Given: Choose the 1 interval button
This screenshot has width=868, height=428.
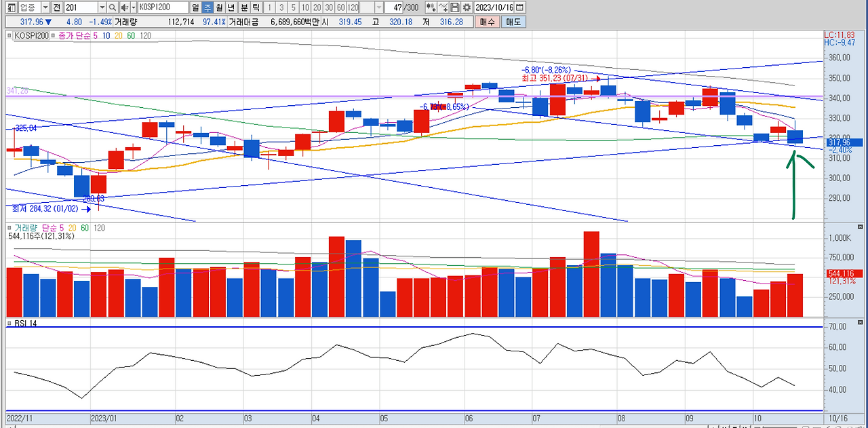Looking at the screenshot, I should tap(270, 7).
